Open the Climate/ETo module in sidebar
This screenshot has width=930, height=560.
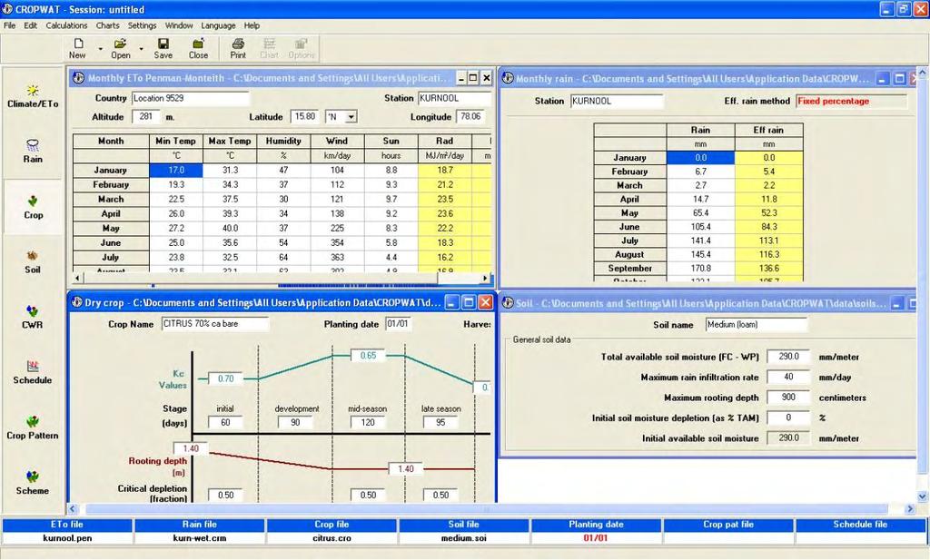pos(33,96)
